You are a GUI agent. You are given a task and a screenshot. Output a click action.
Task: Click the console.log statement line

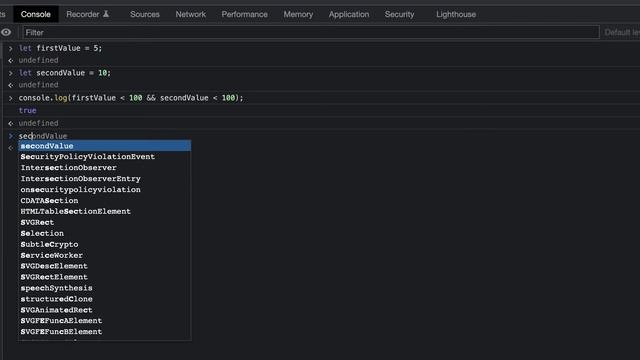(131, 98)
